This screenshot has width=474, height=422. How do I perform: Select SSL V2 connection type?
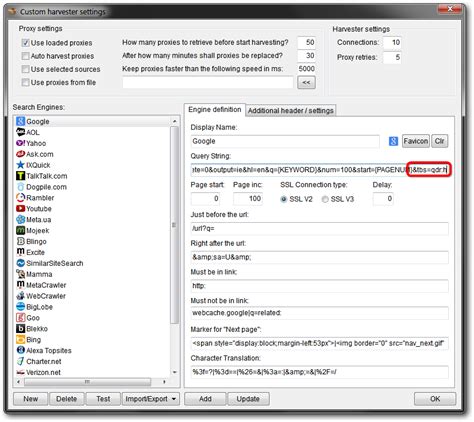click(x=284, y=199)
